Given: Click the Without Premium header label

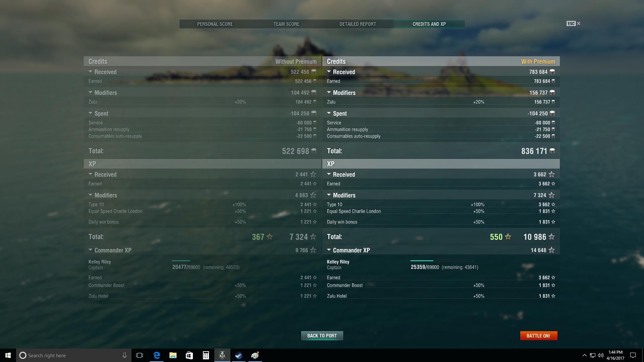Looking at the screenshot, I should pyautogui.click(x=296, y=61).
